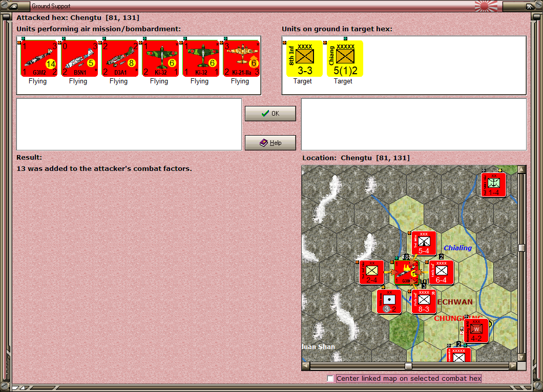The height and width of the screenshot is (392, 543).
Task: Click the map's horizontal scroll right arrow
Action: [x=513, y=366]
